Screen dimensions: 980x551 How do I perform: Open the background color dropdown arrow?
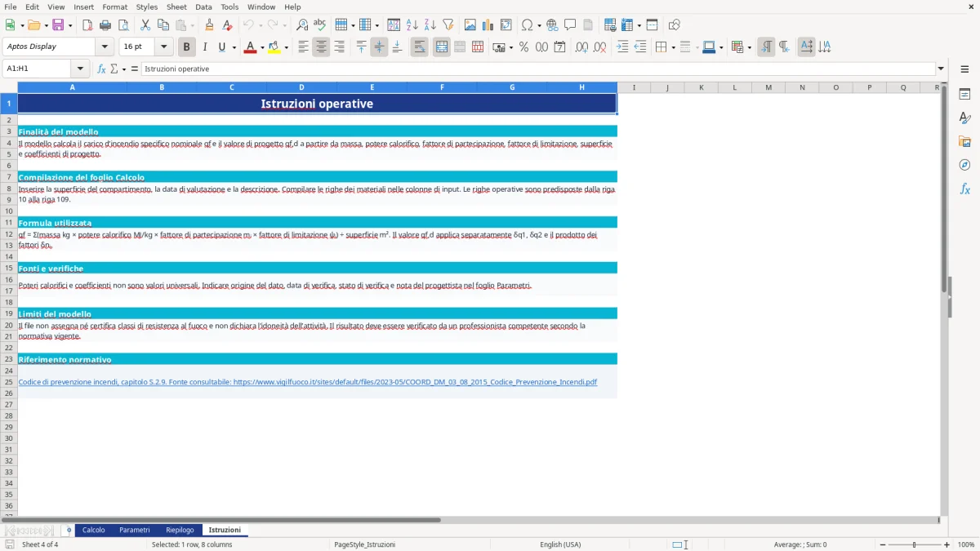pos(286,47)
